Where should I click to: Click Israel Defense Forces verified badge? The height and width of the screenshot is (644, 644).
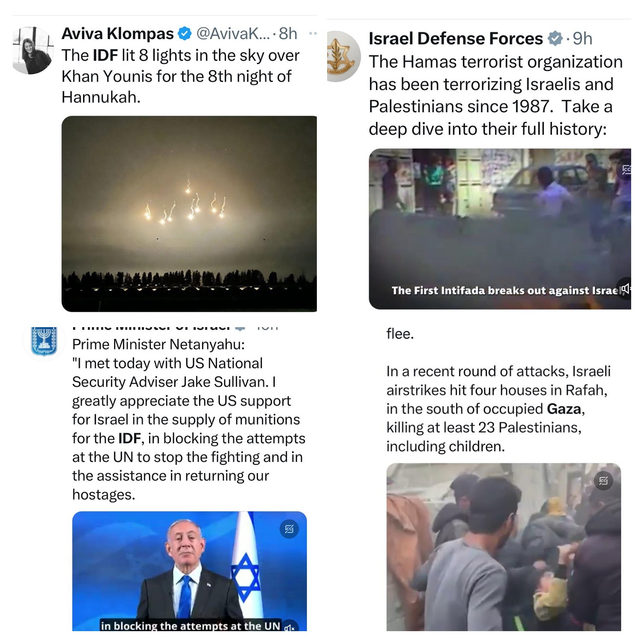point(555,39)
